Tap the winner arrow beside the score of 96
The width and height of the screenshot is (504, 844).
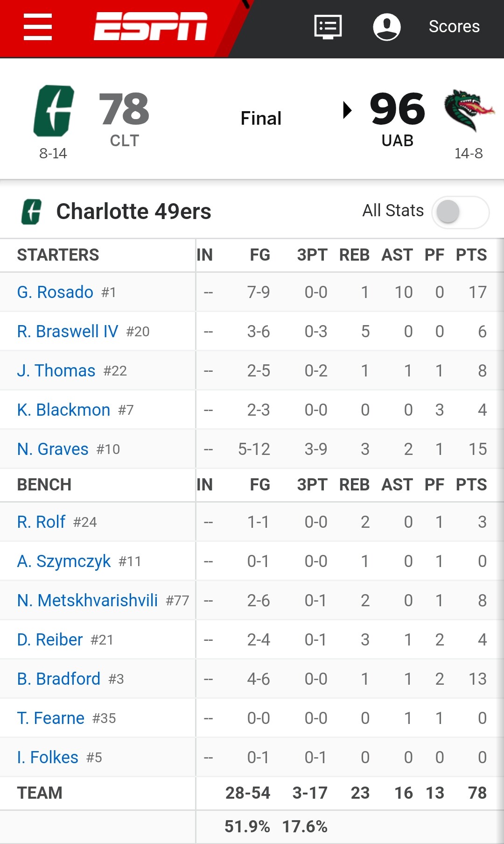click(x=347, y=110)
